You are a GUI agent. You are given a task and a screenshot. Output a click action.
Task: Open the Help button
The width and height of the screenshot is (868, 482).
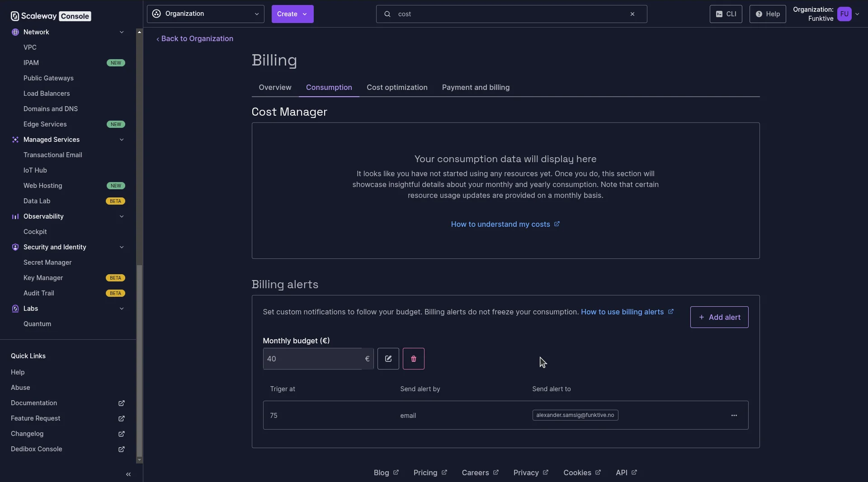pos(767,14)
